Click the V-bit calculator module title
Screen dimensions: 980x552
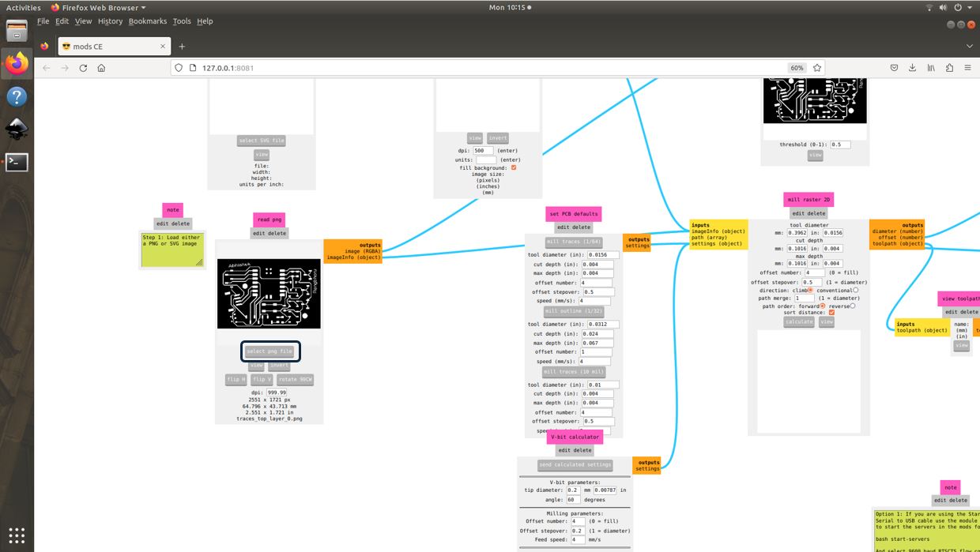pyautogui.click(x=575, y=437)
